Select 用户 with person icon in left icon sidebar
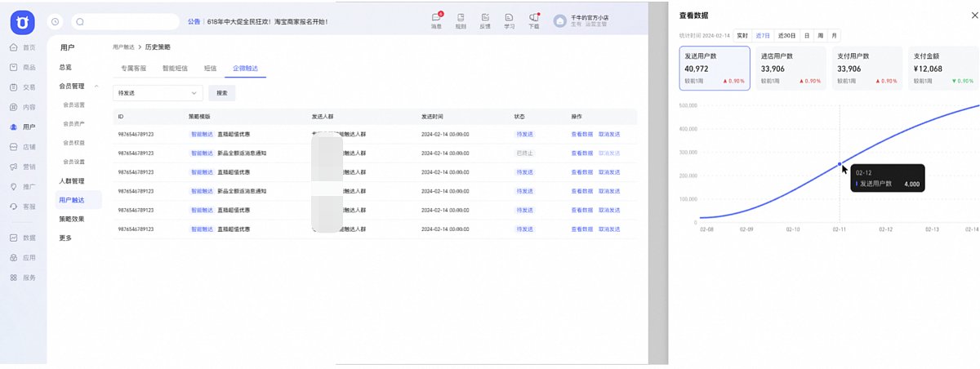The height and width of the screenshot is (369, 980). [23, 127]
